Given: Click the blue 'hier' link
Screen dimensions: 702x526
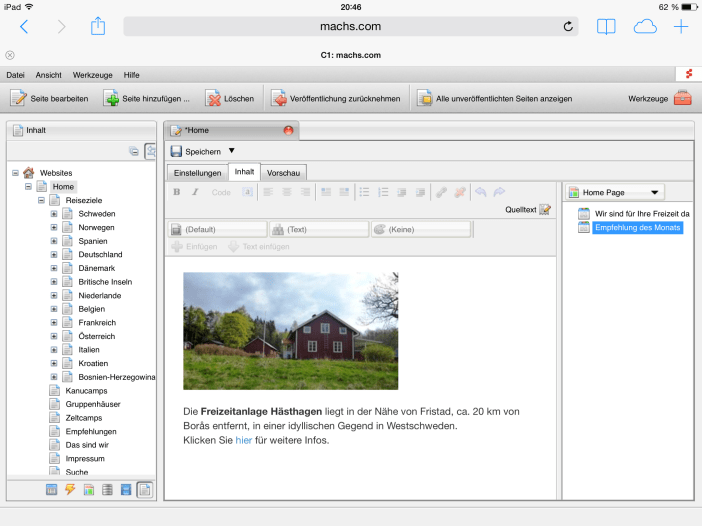Looking at the screenshot, I should (x=243, y=440).
